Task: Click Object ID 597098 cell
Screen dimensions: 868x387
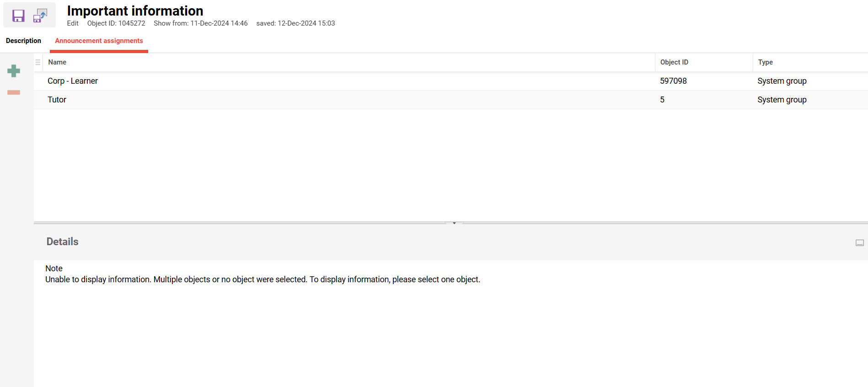Action: click(673, 81)
